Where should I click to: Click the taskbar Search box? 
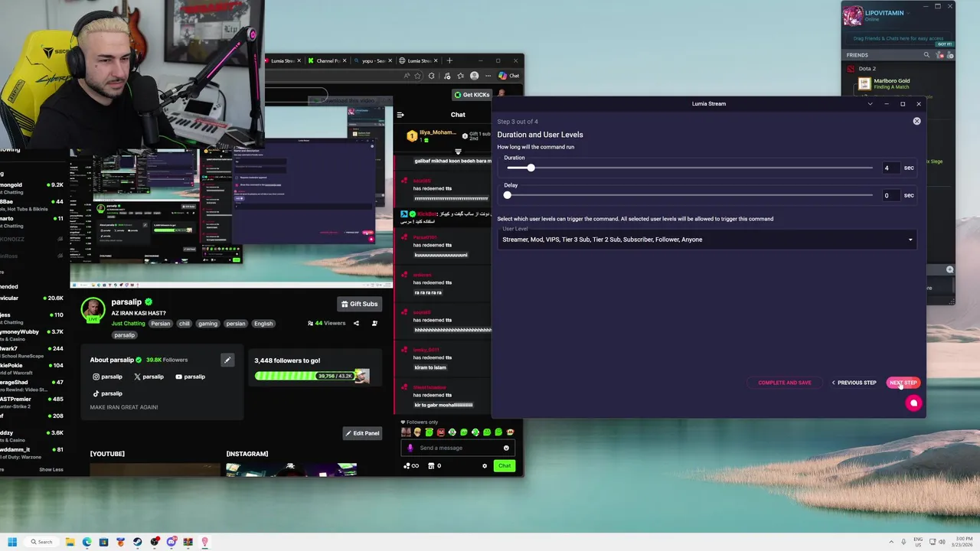point(41,542)
